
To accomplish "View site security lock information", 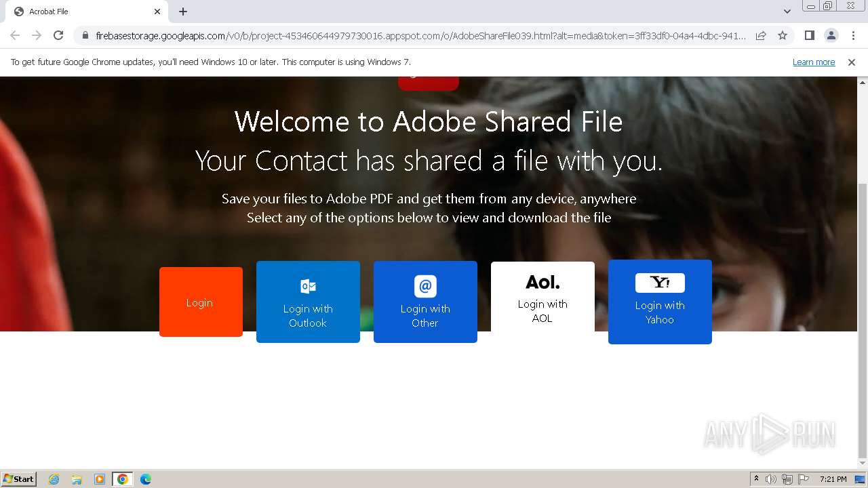I will [85, 36].
